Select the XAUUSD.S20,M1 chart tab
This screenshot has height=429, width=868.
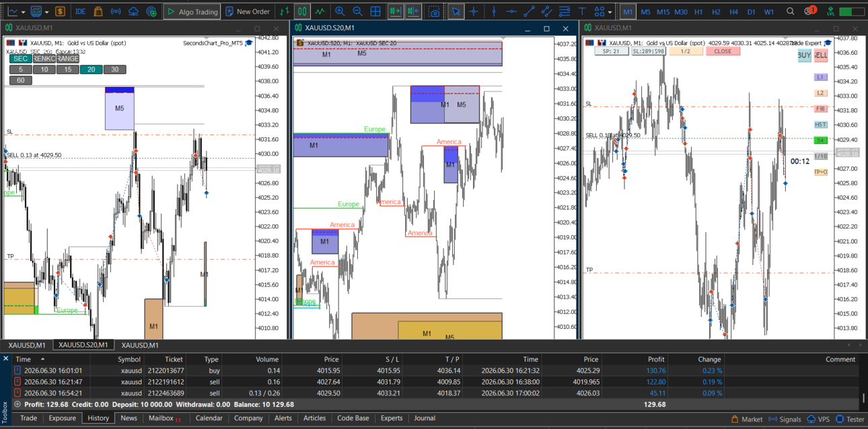83,345
